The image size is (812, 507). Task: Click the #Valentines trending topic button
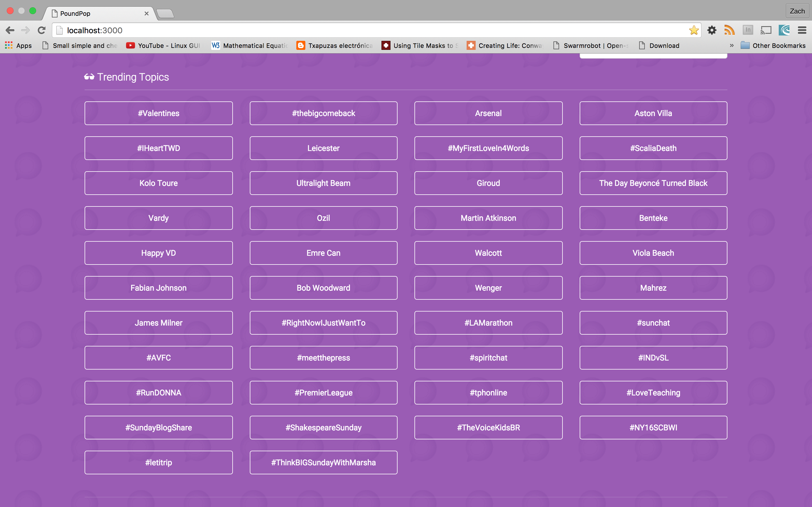coord(158,113)
